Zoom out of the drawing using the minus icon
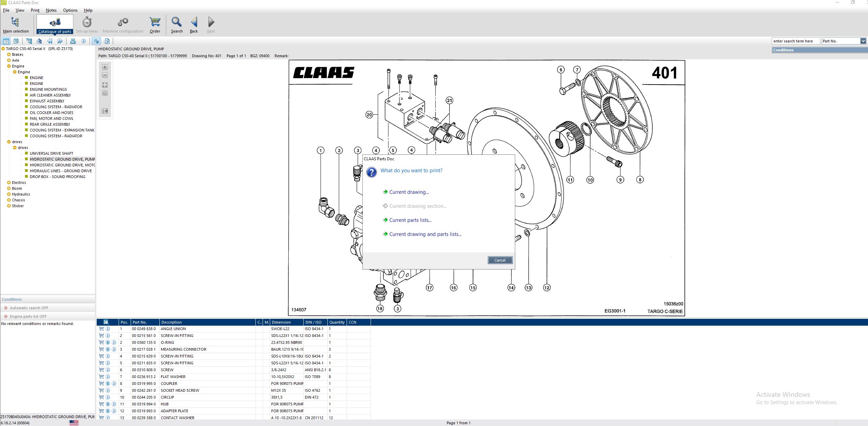Screen dimensions: 868x426 pos(105,75)
